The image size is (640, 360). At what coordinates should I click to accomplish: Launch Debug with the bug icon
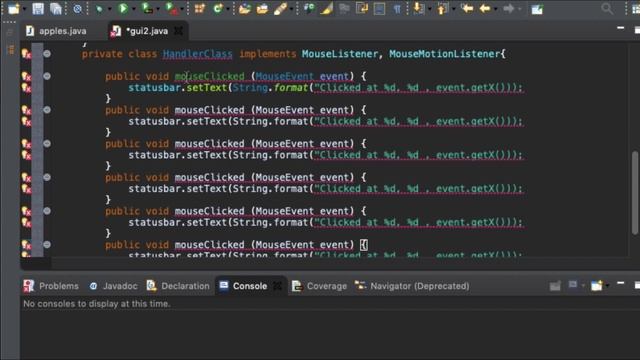click(x=99, y=9)
